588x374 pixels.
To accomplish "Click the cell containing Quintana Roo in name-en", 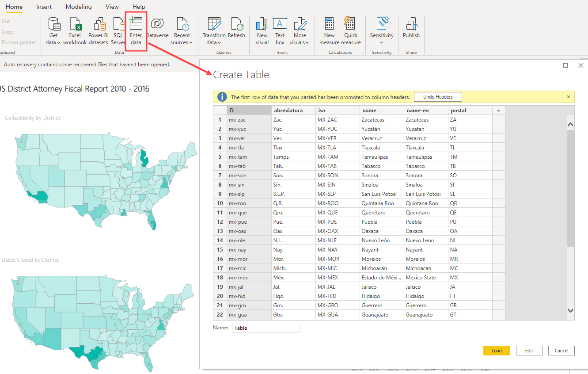I will (x=426, y=203).
